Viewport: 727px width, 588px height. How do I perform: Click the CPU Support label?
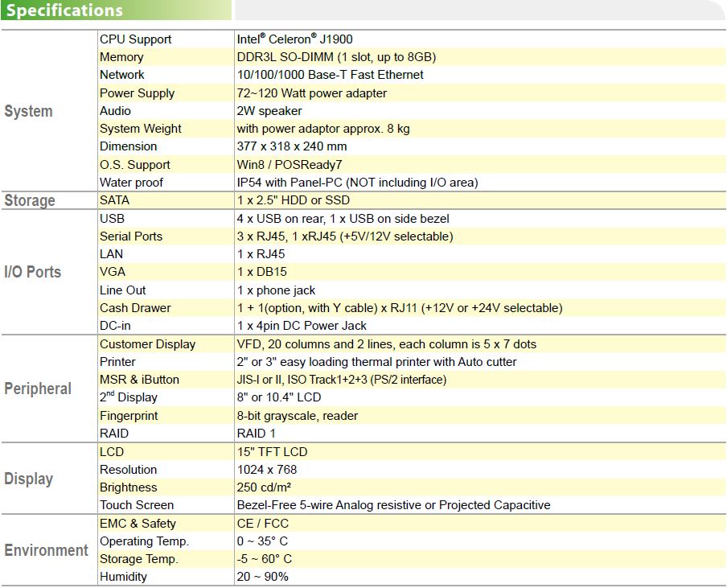(135, 39)
